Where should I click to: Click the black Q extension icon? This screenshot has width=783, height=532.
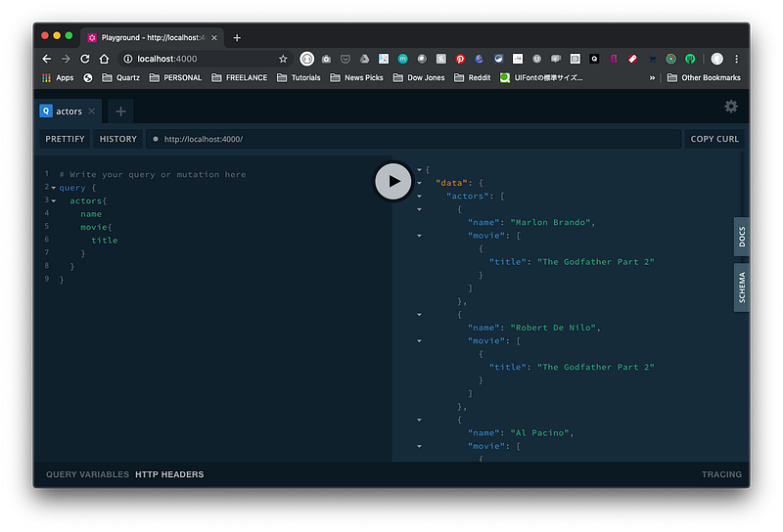(x=594, y=59)
